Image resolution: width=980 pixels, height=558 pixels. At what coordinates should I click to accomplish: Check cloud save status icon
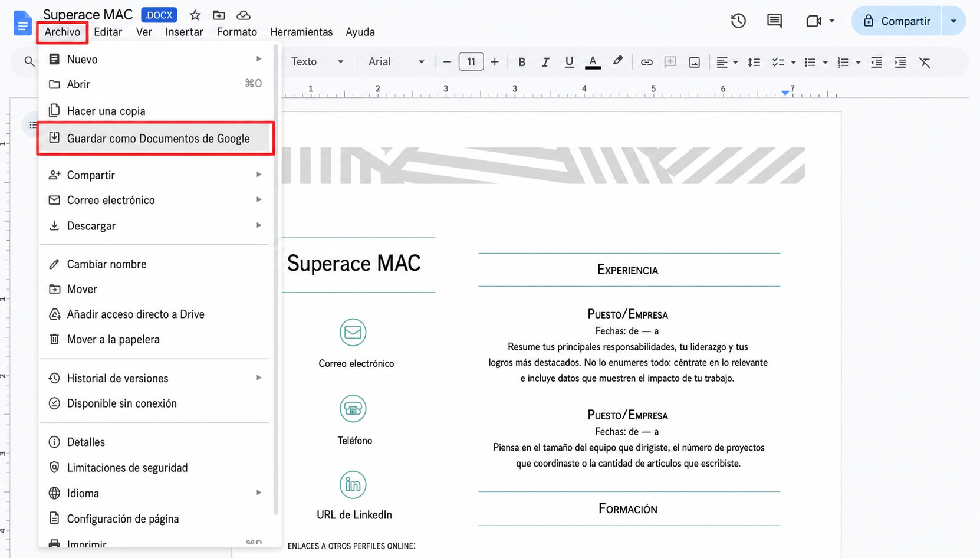(243, 15)
